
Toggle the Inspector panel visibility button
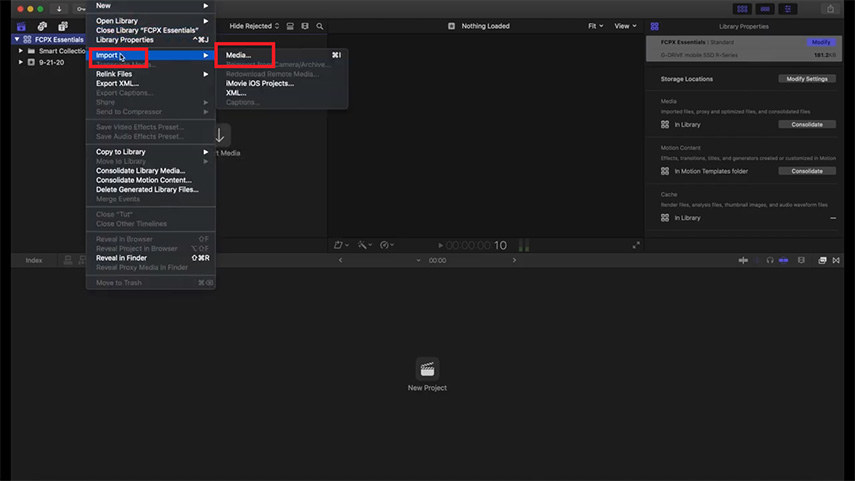[x=788, y=9]
